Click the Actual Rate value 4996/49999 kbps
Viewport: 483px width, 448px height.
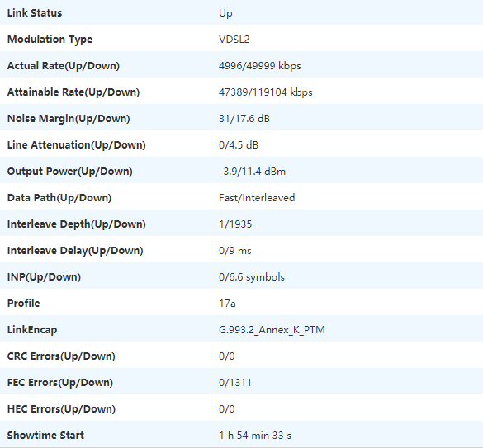[260, 66]
